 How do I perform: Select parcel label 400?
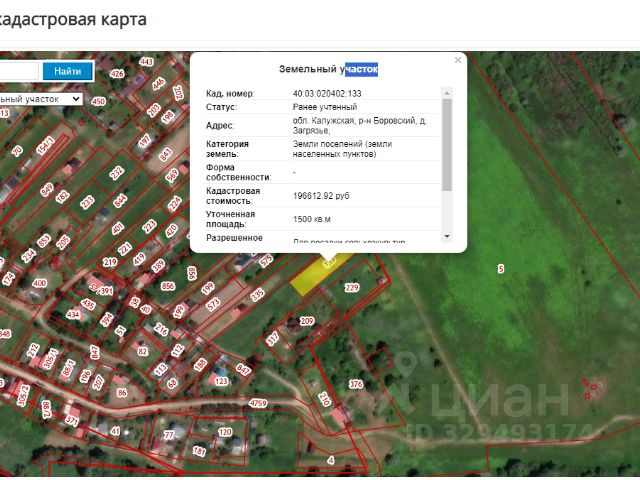(x=39, y=283)
